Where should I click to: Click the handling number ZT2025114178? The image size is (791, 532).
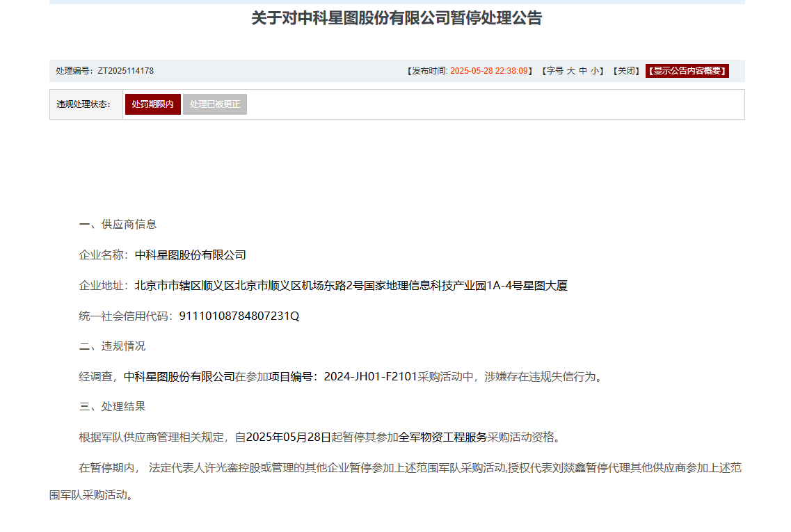click(126, 71)
